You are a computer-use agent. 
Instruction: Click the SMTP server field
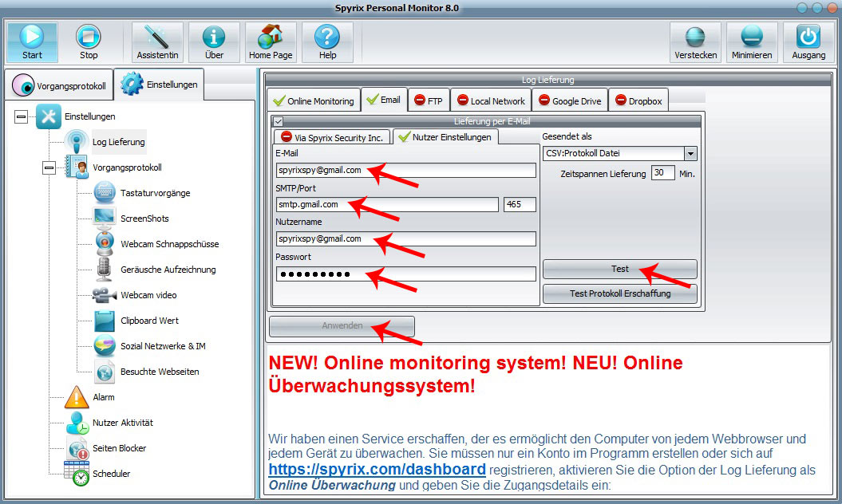pyautogui.click(x=387, y=204)
